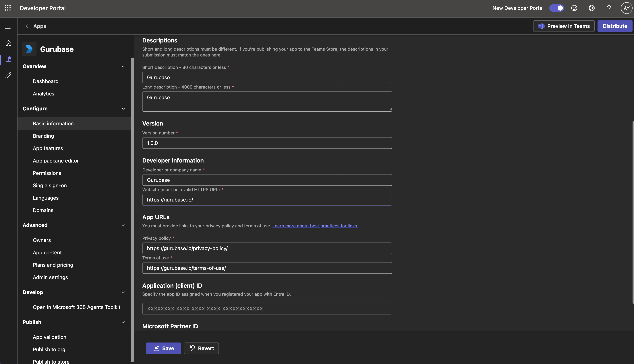Select Publish to store
The image size is (634, 364).
coord(51,361)
